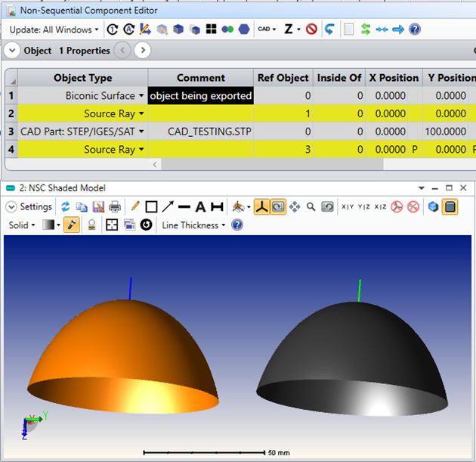Click the magnifier zoom icon

[311, 207]
